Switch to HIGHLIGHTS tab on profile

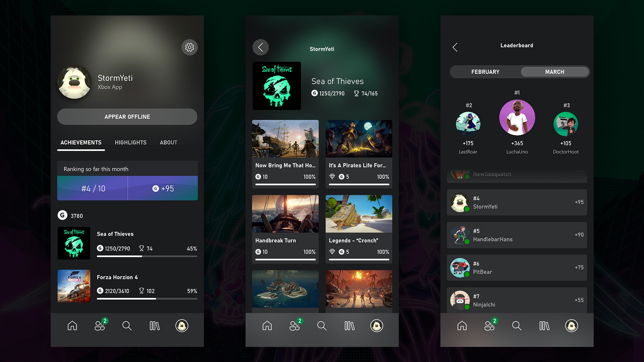(x=130, y=142)
